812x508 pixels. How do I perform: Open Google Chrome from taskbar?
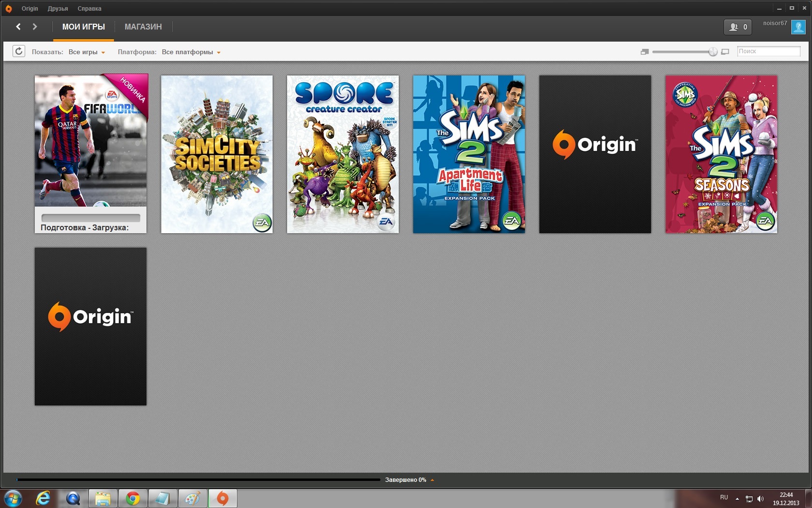pyautogui.click(x=133, y=498)
